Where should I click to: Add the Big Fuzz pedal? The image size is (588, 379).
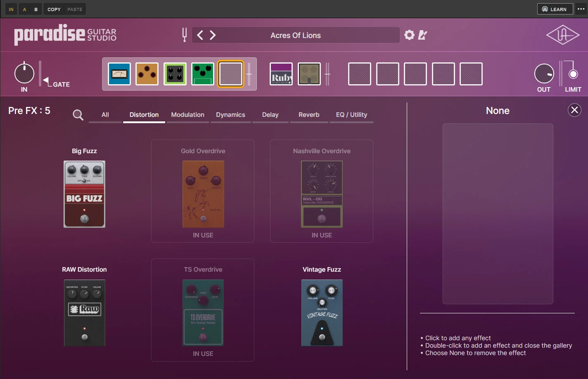point(84,194)
